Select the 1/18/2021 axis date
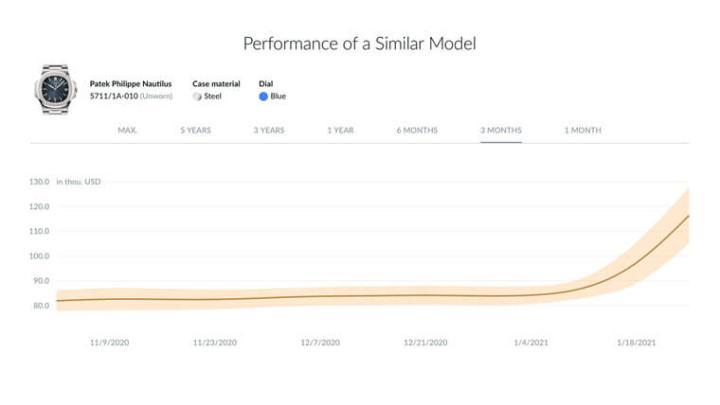 (x=636, y=342)
